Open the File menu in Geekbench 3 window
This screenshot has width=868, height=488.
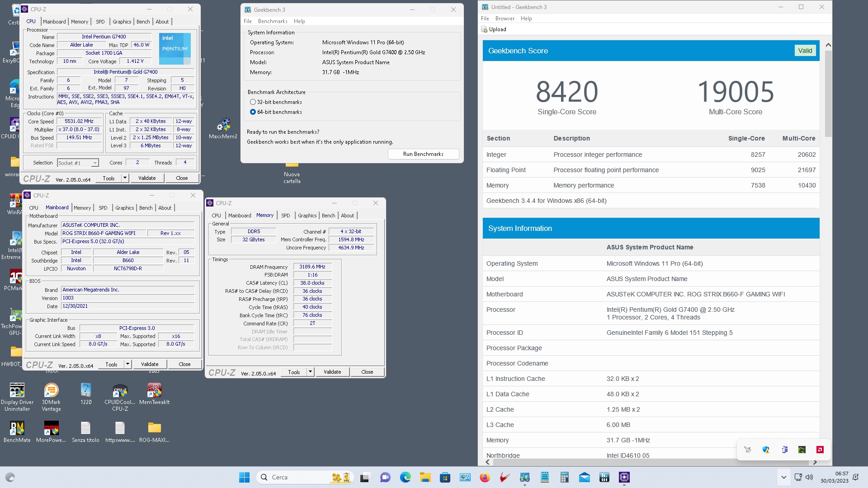tap(247, 21)
